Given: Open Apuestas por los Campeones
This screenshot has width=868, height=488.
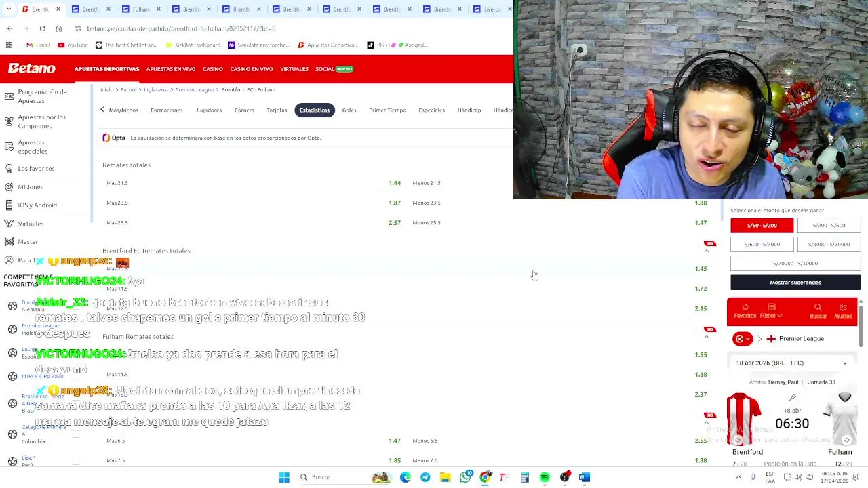Looking at the screenshot, I should coord(41,121).
